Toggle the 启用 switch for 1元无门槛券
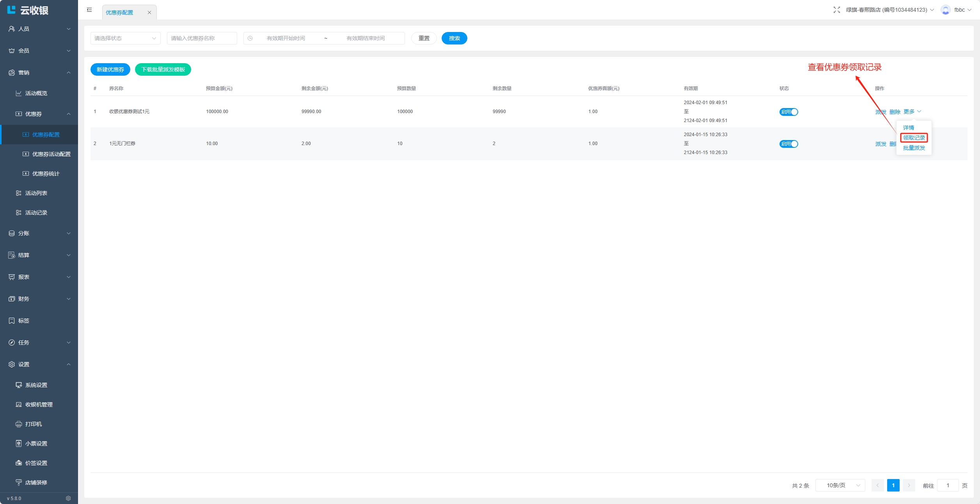This screenshot has height=504, width=980. tap(788, 144)
